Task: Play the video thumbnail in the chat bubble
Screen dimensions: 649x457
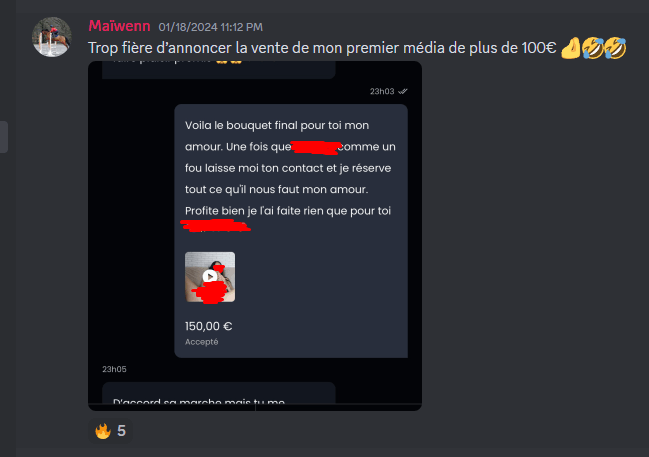Action: pyautogui.click(x=210, y=277)
